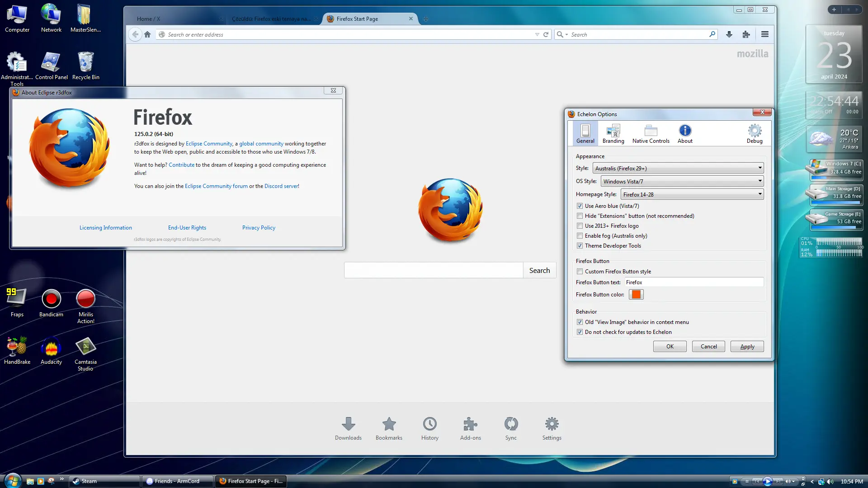The height and width of the screenshot is (488, 868).
Task: Open the Style dropdown (Australis)
Action: pos(678,168)
